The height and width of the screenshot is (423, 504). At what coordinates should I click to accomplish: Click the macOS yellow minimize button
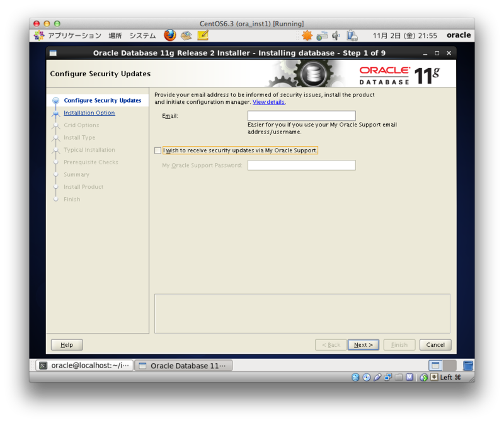[x=47, y=24]
